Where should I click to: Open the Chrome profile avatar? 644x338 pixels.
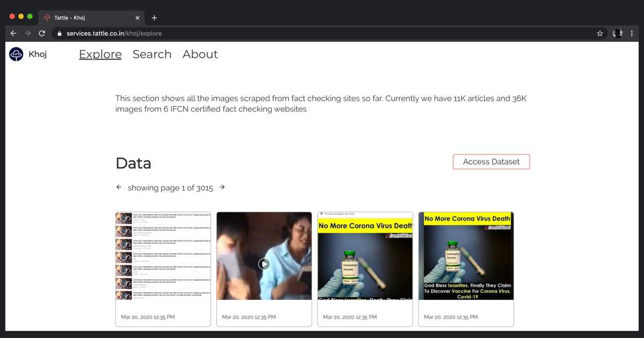click(618, 33)
